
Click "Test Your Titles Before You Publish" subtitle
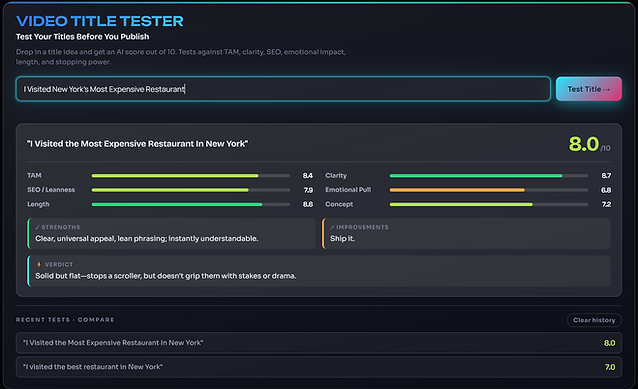pyautogui.click(x=82, y=37)
